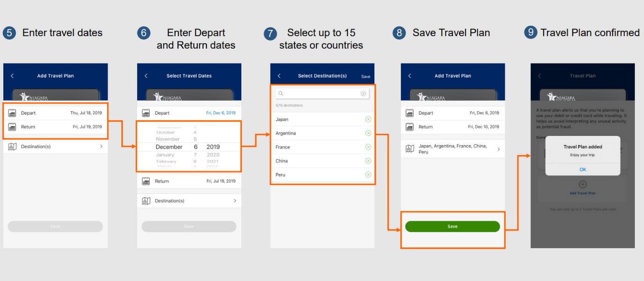Click OK in Travel Plan added dialog
The width and height of the screenshot is (644, 281).
(x=583, y=170)
